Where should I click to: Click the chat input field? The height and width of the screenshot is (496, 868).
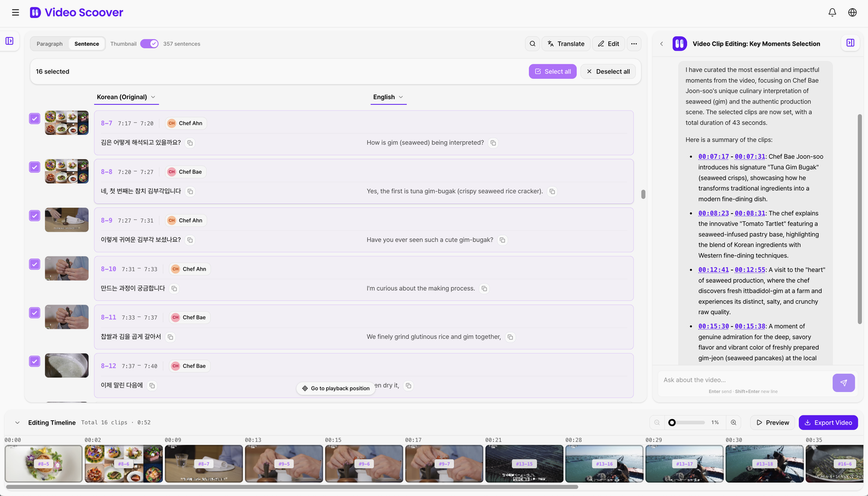[744, 380]
